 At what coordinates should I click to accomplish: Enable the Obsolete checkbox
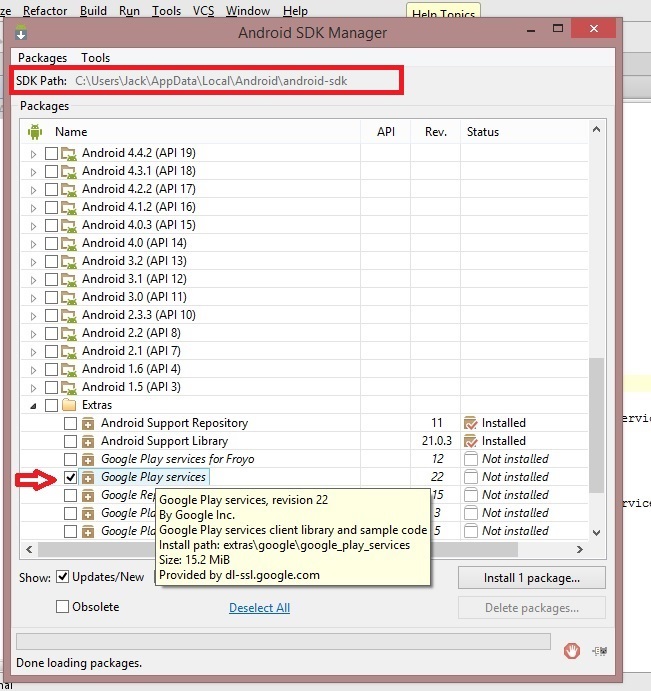click(63, 607)
